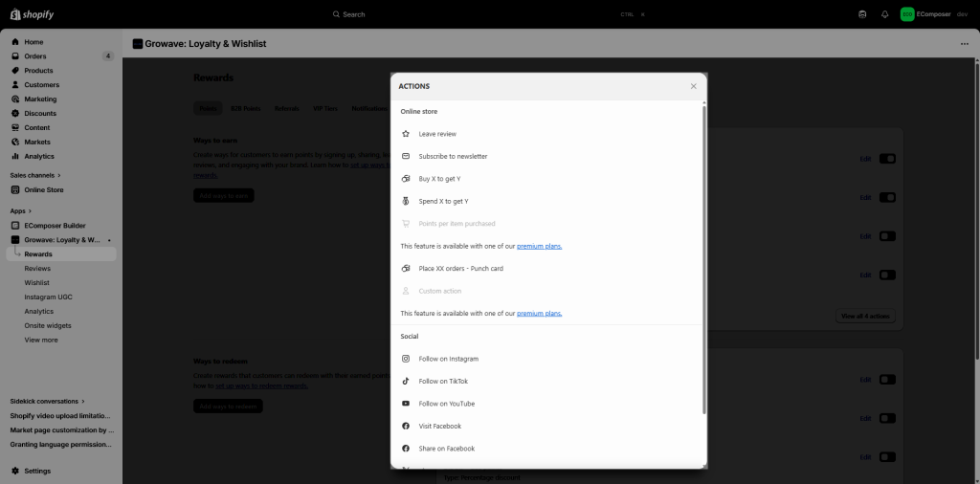Open the first premium plans link
The height and width of the screenshot is (484, 980).
(x=539, y=246)
